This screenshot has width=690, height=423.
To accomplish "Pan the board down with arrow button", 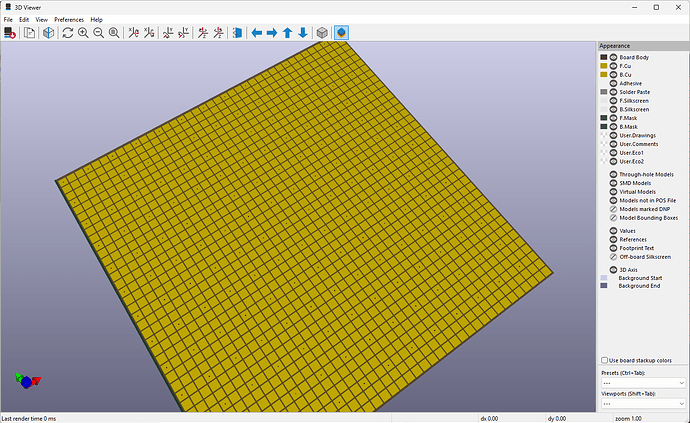I will coord(302,32).
